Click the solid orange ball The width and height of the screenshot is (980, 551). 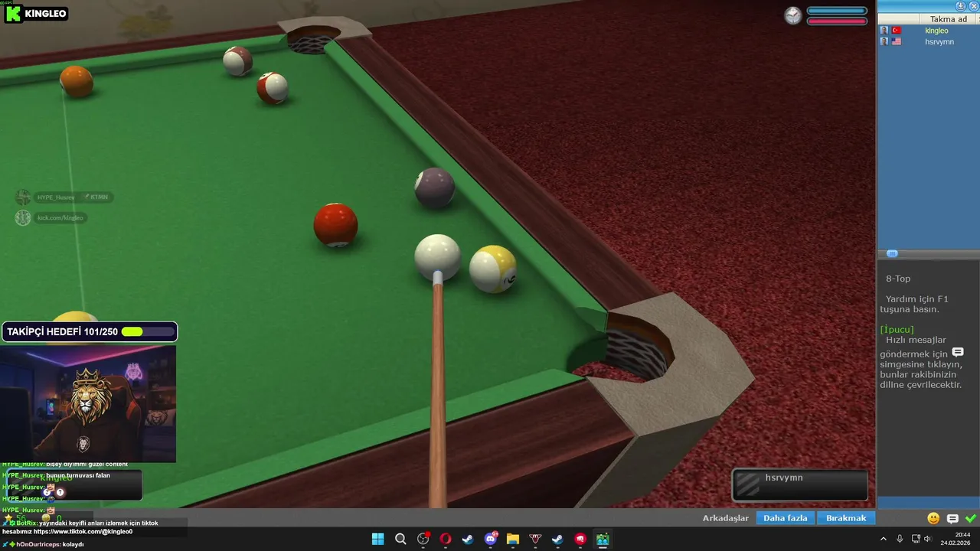point(77,82)
